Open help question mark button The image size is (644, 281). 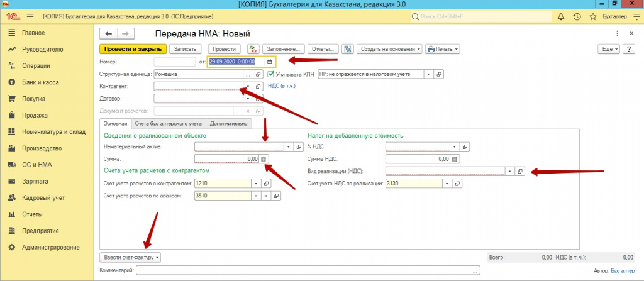(629, 49)
